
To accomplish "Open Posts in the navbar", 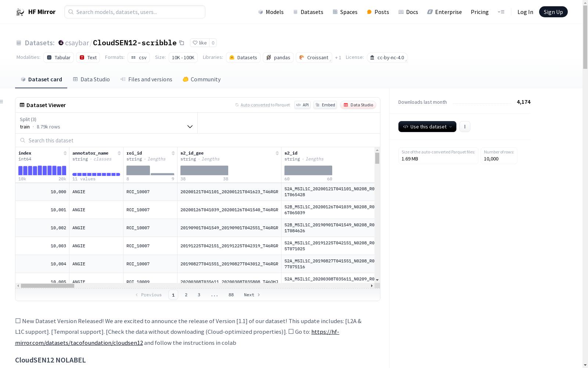I will coord(378,12).
